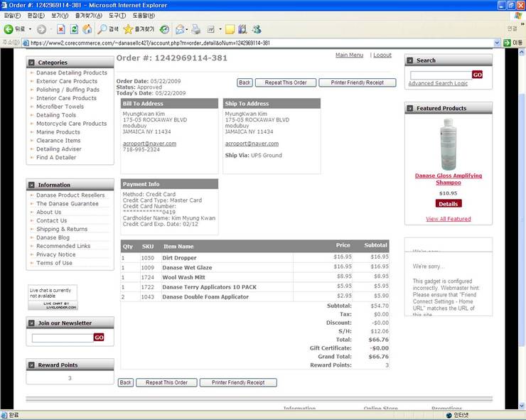Open Favorites star in toolbar
Image resolution: width=526 pixels, height=420 pixels.
[x=139, y=30]
